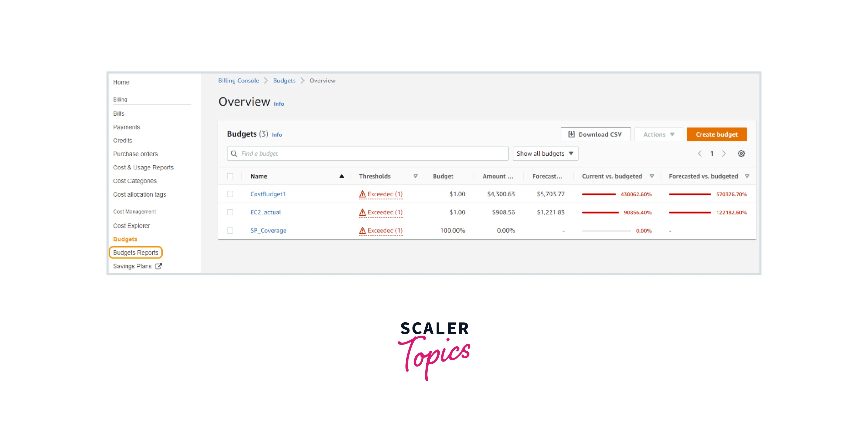Toggle the select-all header checkbox
The image size is (868, 430).
point(230,176)
